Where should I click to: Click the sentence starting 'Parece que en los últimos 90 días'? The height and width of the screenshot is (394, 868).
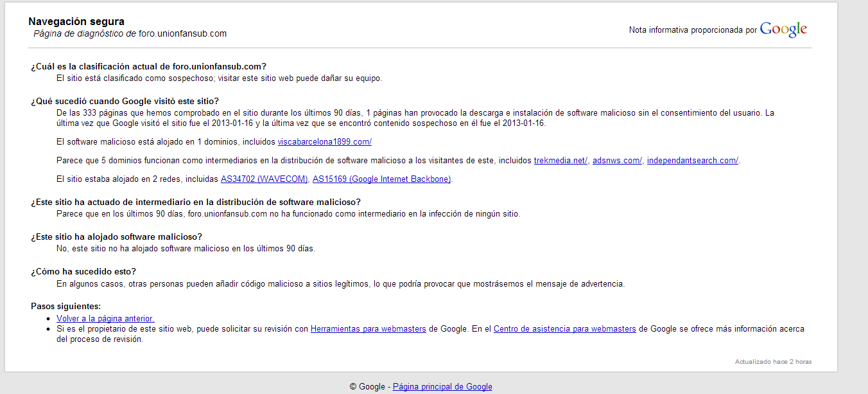click(x=288, y=213)
